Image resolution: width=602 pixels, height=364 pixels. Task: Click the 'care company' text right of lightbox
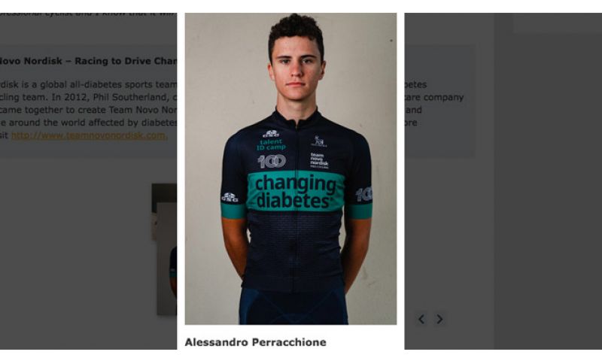pyautogui.click(x=434, y=97)
